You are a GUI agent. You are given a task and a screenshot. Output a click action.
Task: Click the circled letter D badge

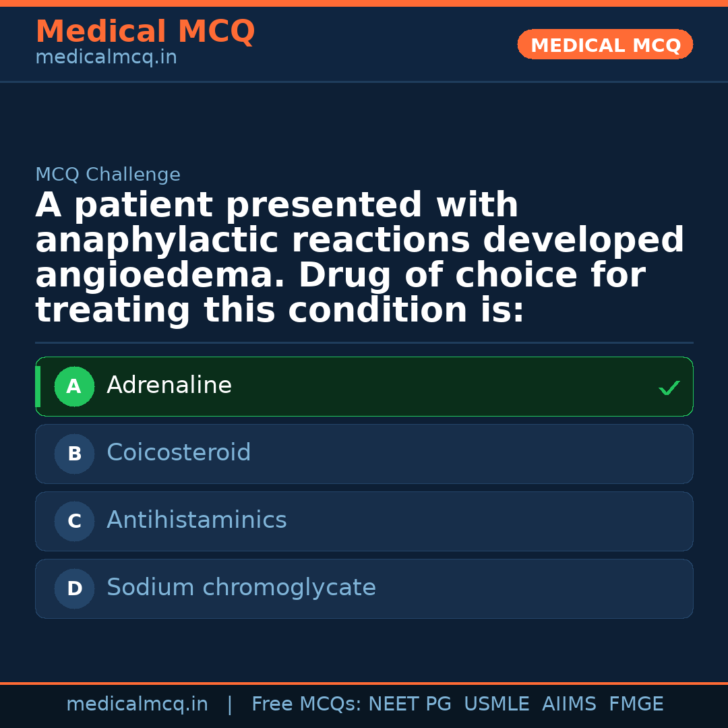coord(74,589)
